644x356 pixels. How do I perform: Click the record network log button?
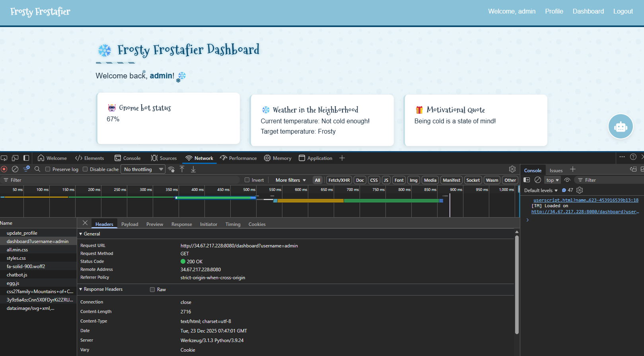click(x=4, y=169)
